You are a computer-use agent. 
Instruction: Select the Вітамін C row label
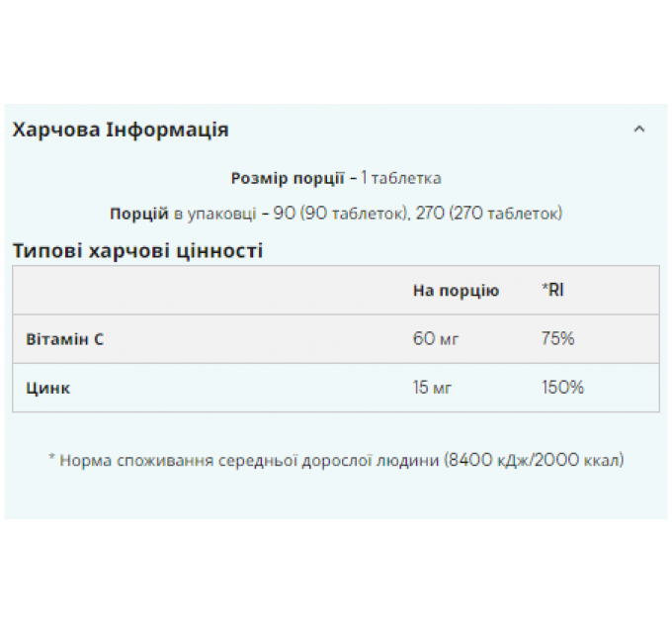tap(64, 339)
